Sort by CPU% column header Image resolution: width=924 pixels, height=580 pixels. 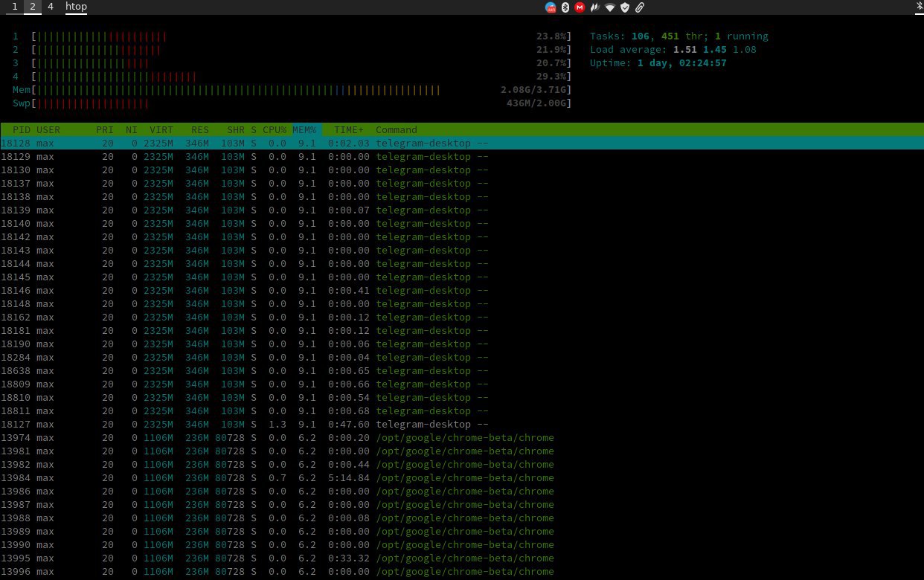tap(275, 129)
